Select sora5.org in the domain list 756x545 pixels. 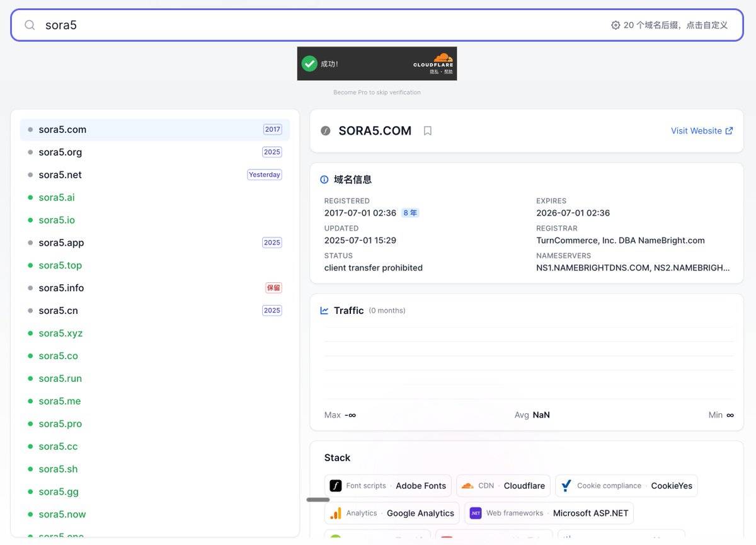coord(155,152)
